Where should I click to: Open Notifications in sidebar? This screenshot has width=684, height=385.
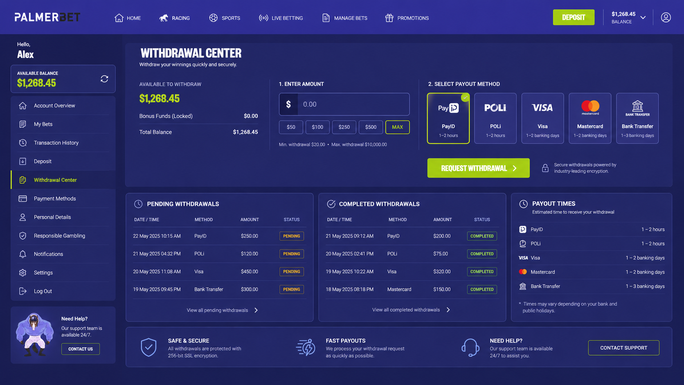click(x=63, y=254)
